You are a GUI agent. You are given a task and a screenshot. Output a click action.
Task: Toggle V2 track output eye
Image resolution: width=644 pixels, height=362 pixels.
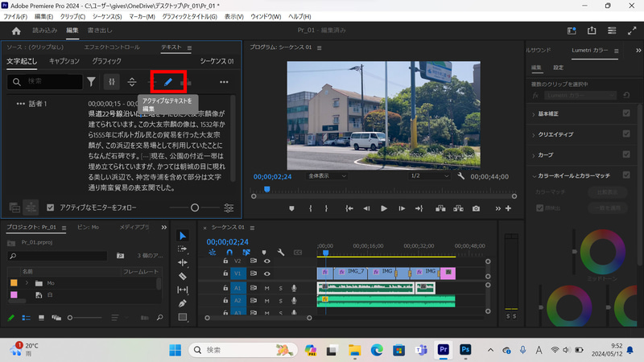point(267,261)
